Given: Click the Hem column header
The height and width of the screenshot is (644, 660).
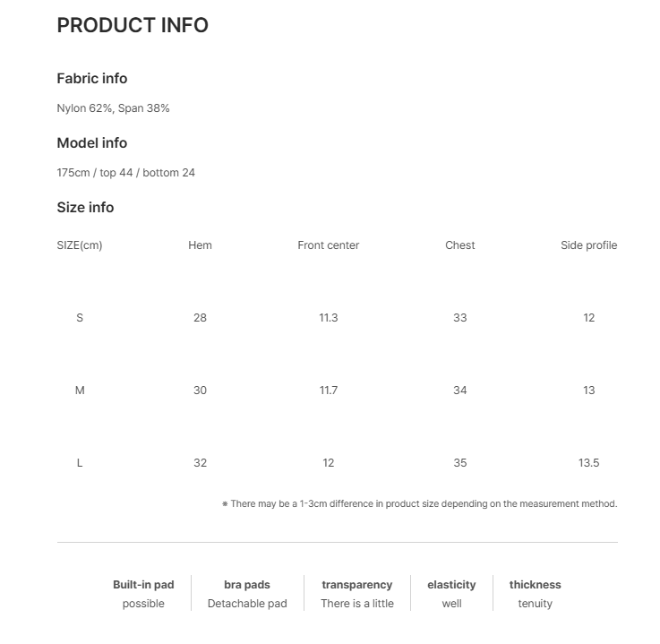Looking at the screenshot, I should pos(200,245).
